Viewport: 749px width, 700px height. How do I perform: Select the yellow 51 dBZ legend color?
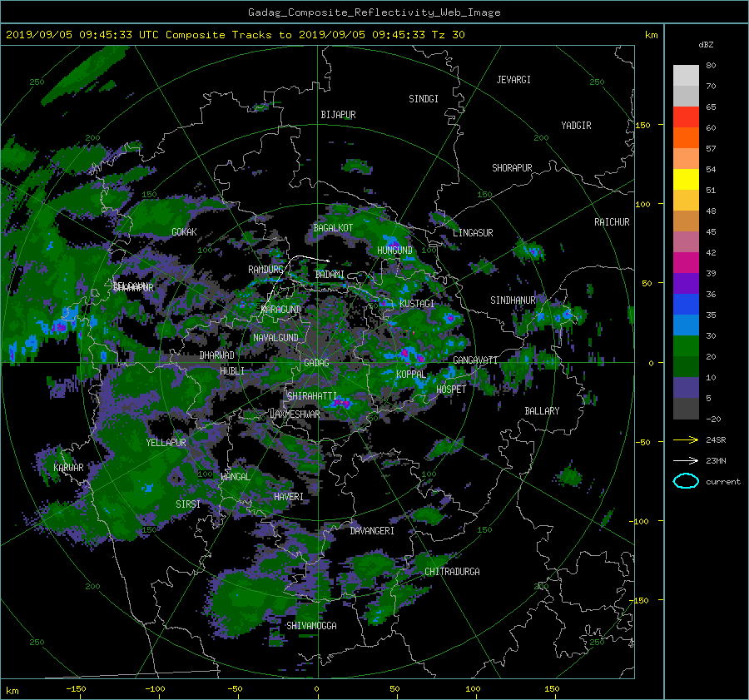coord(686,180)
